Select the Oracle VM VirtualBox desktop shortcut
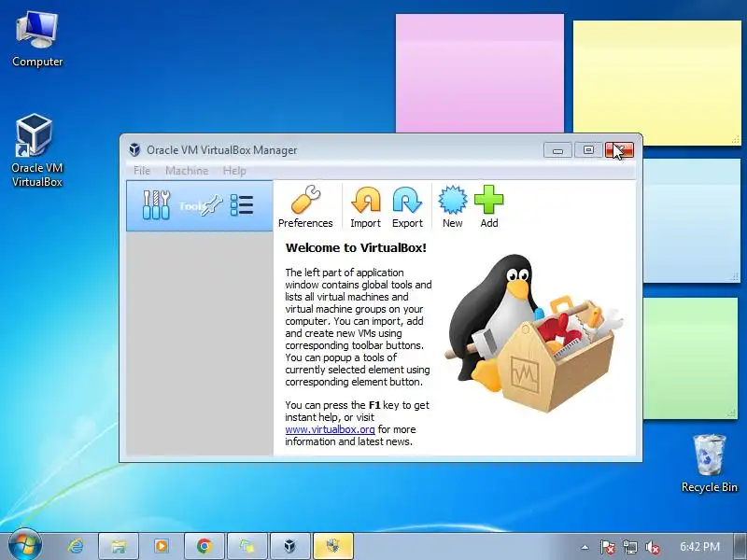Viewport: 747px width, 560px height. [x=37, y=150]
